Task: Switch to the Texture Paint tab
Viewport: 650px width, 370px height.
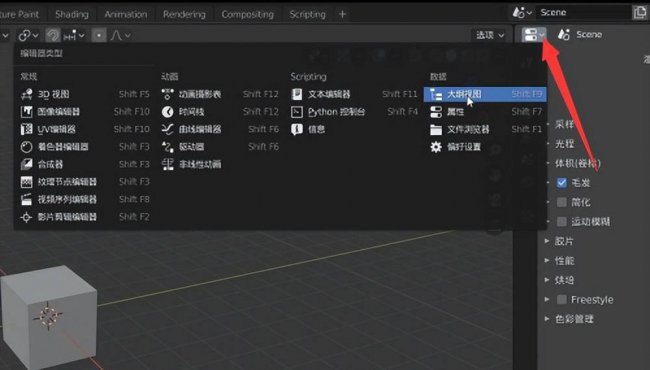Action: pyautogui.click(x=20, y=14)
